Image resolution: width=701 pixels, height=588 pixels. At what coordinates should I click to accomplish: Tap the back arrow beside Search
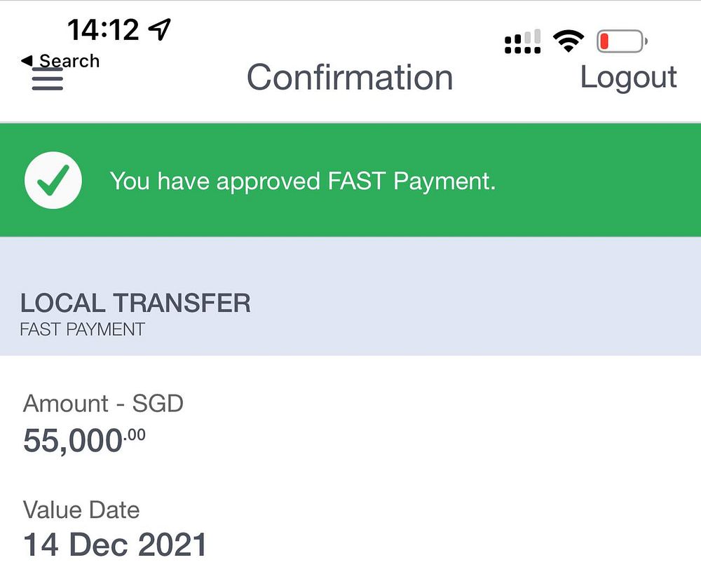(27, 61)
